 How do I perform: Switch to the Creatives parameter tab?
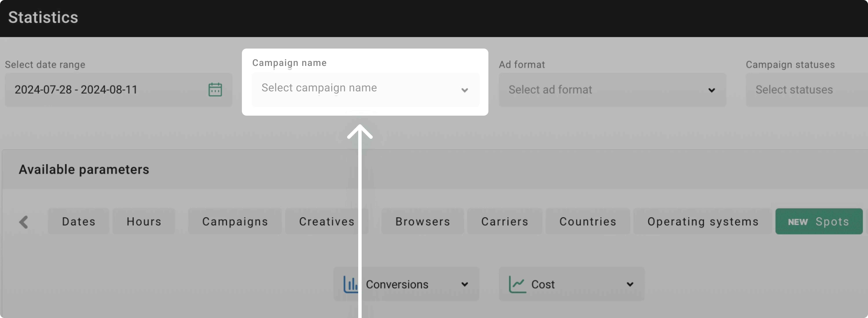click(326, 221)
